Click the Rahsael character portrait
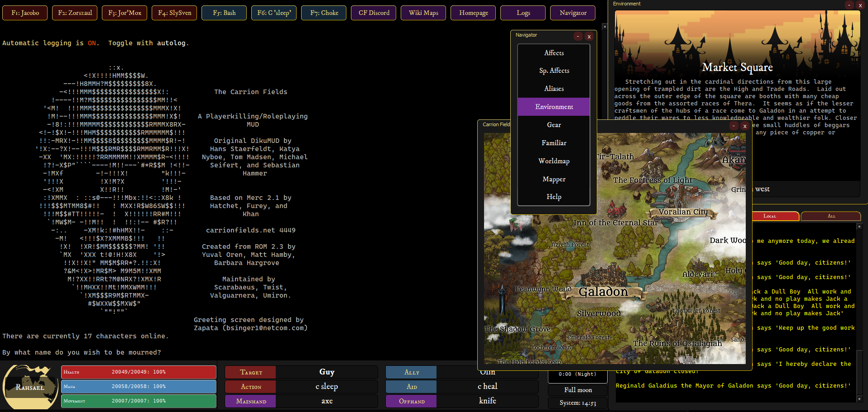The image size is (868, 412). [30, 387]
